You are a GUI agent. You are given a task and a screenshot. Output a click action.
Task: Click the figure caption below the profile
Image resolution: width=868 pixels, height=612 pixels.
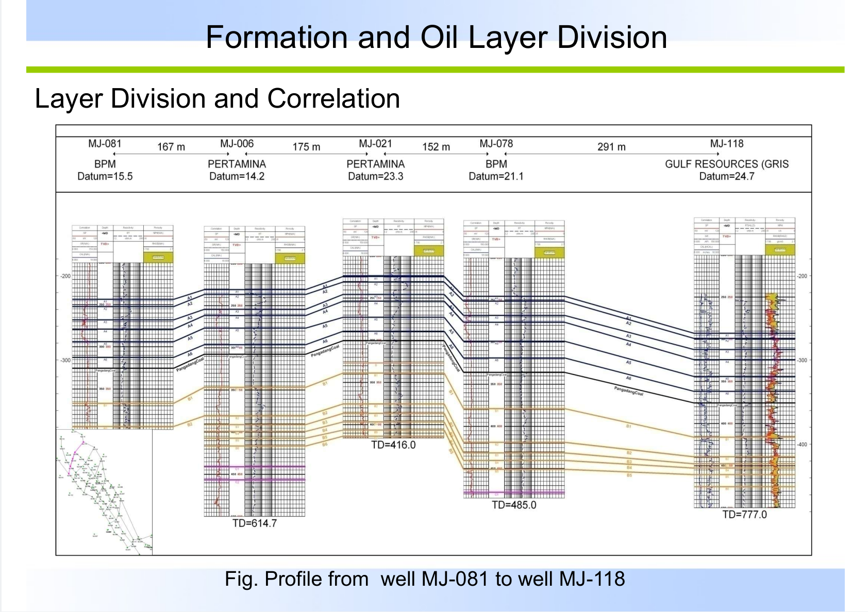[x=425, y=579]
